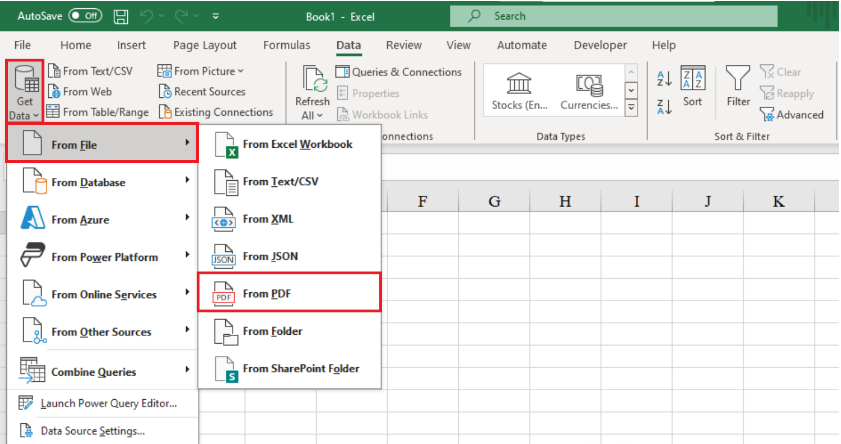Screen dimensions: 841x444
Task: Click From Web ribbon button
Action: click(x=80, y=92)
